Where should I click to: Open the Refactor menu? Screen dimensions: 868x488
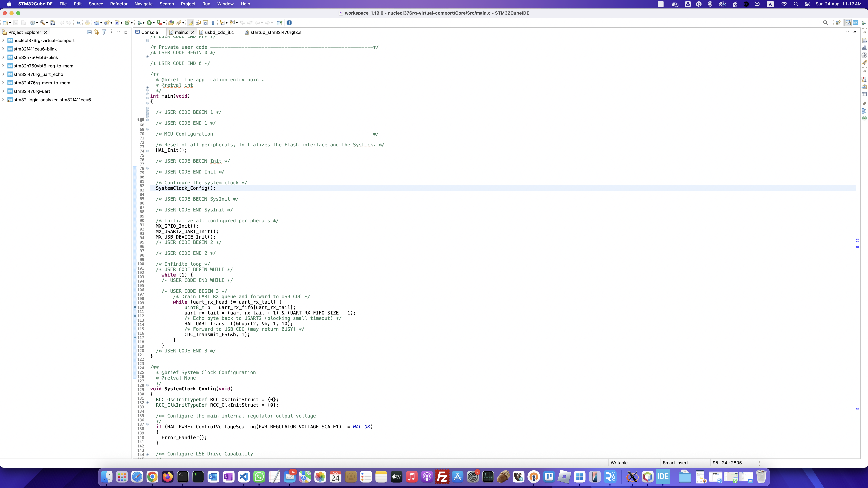(x=119, y=4)
